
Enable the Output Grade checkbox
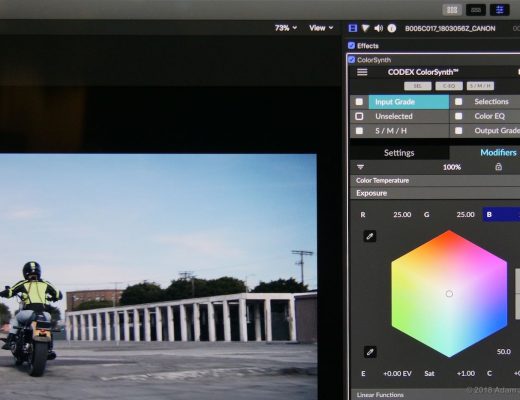pyautogui.click(x=459, y=131)
